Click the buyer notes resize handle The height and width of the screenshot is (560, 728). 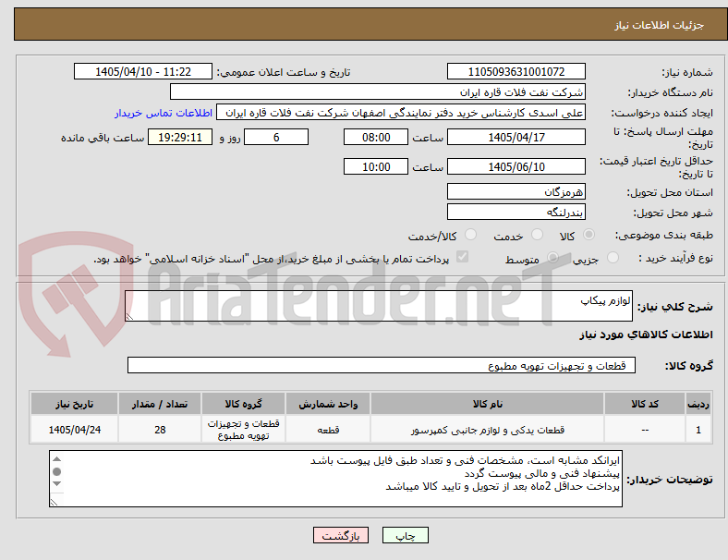[54, 502]
